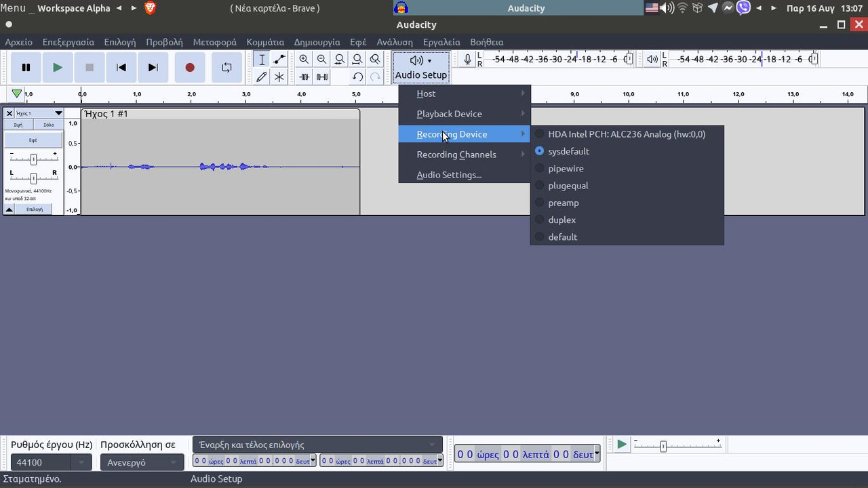
Task: Click the Zoom Toggle icon
Action: tap(375, 60)
